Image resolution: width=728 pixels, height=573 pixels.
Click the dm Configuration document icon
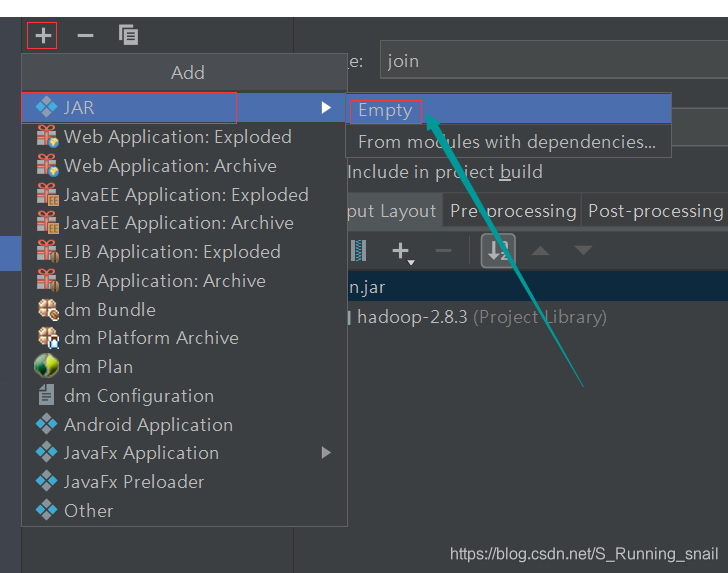[46, 395]
